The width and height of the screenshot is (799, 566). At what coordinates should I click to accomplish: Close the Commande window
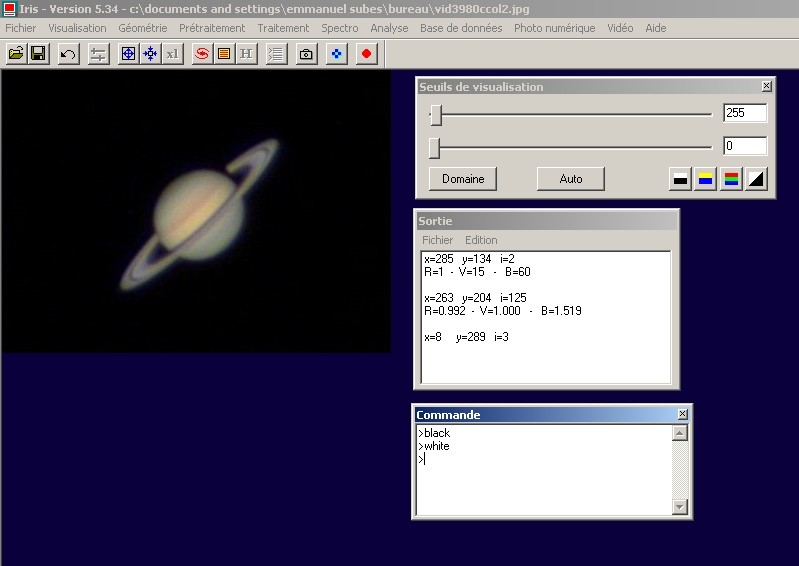683,414
